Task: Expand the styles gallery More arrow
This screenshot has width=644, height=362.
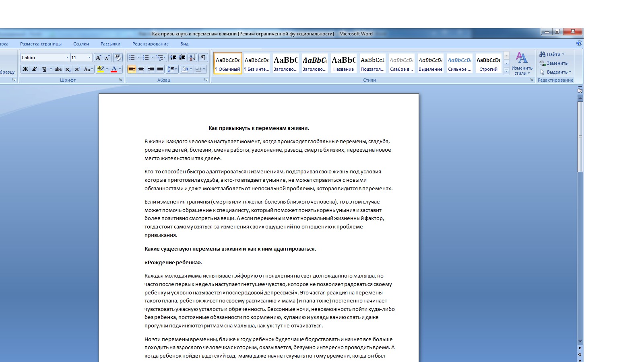Action: pyautogui.click(x=506, y=71)
